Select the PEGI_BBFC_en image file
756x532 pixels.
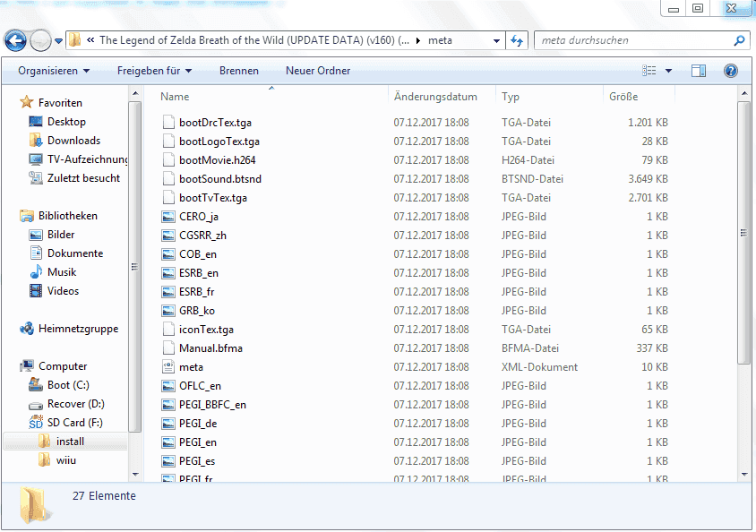212,404
